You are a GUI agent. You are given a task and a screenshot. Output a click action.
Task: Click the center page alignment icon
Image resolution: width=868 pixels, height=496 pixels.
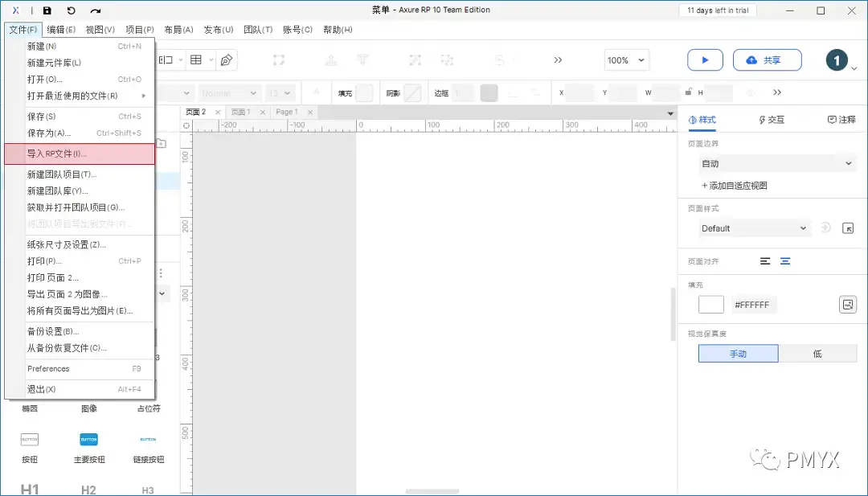click(x=785, y=260)
